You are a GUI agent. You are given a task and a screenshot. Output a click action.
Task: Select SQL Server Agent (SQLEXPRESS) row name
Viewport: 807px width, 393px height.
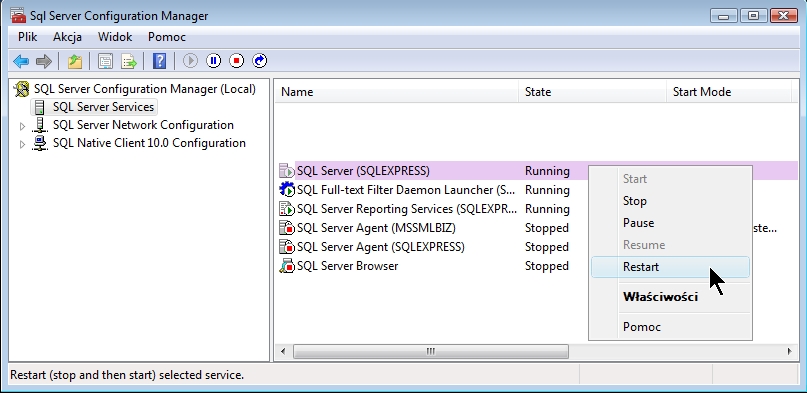click(381, 247)
